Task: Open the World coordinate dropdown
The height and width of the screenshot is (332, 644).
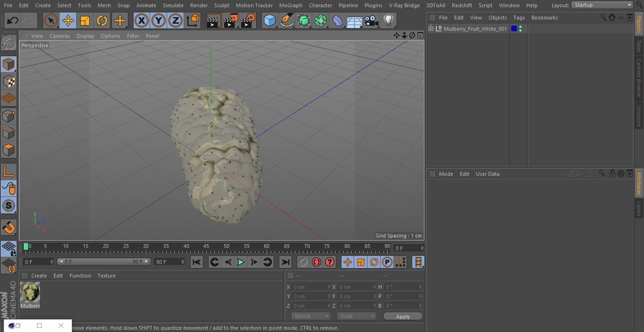Action: pos(311,316)
